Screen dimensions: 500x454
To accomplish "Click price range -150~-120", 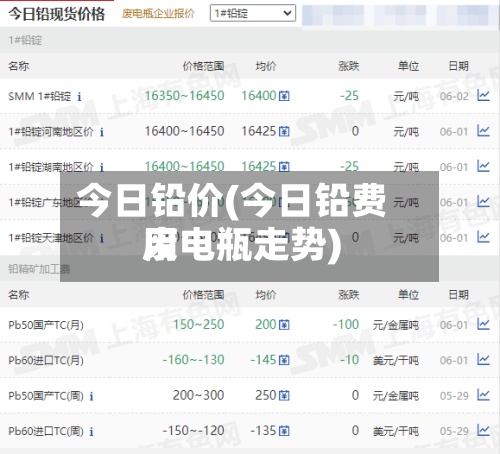I will (193, 431).
